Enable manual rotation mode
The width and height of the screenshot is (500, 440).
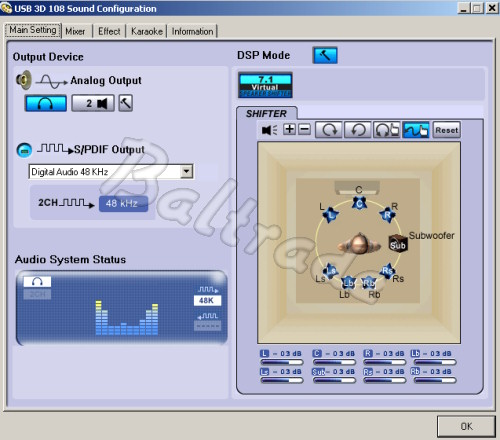(x=387, y=130)
